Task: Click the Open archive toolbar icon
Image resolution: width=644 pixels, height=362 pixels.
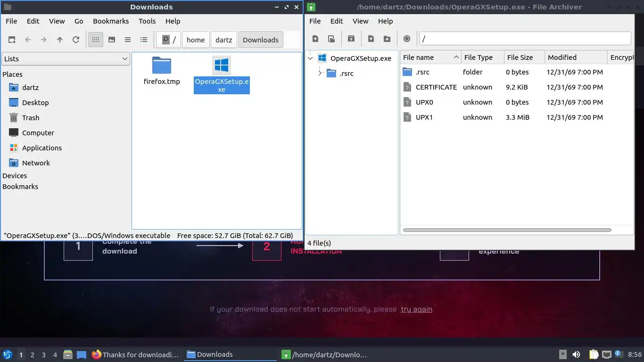Action: tap(331, 39)
